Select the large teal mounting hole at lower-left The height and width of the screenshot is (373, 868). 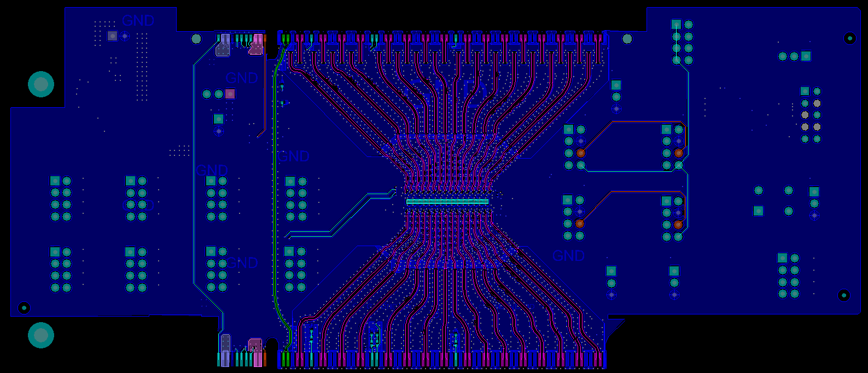point(41,335)
